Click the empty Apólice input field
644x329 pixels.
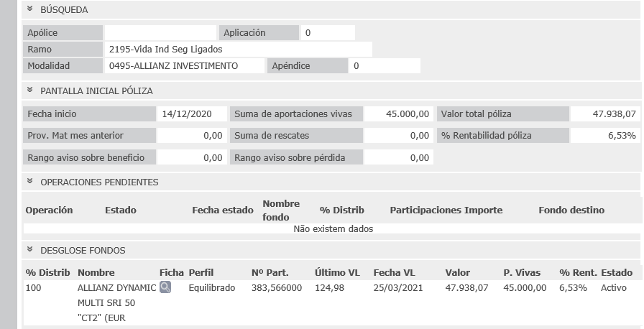[160, 33]
